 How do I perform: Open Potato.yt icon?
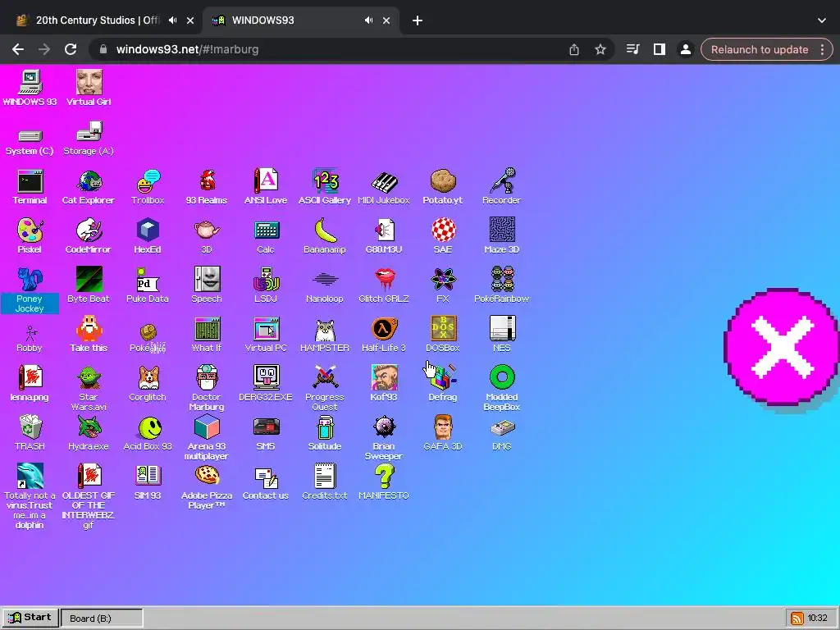click(x=442, y=187)
